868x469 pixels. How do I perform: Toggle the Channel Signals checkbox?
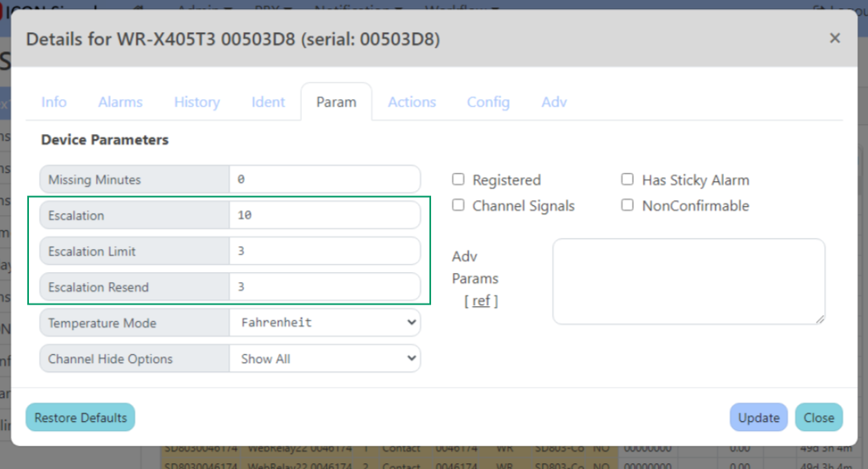[458, 205]
